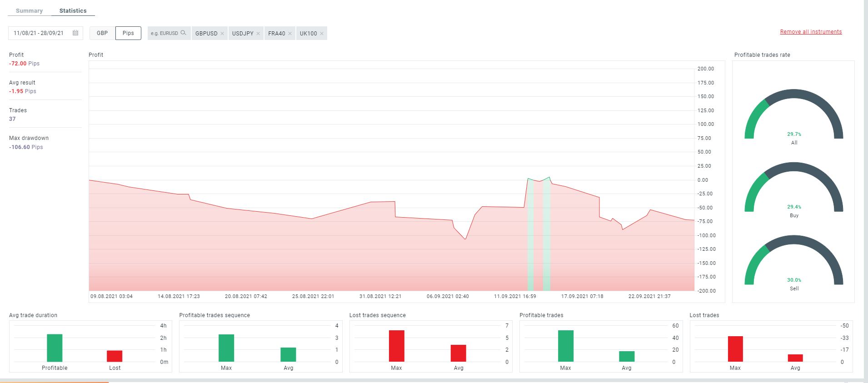Click the green Profitable duration bar
This screenshot has height=383, width=868.
[x=55, y=348]
